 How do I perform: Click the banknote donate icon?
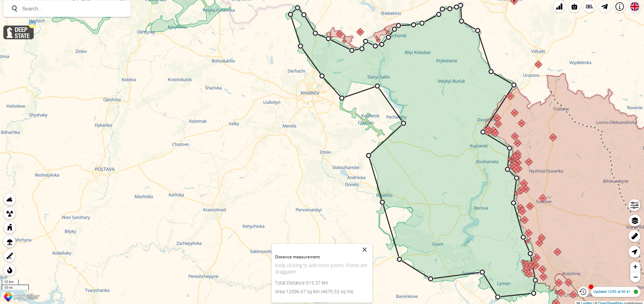[x=589, y=7]
